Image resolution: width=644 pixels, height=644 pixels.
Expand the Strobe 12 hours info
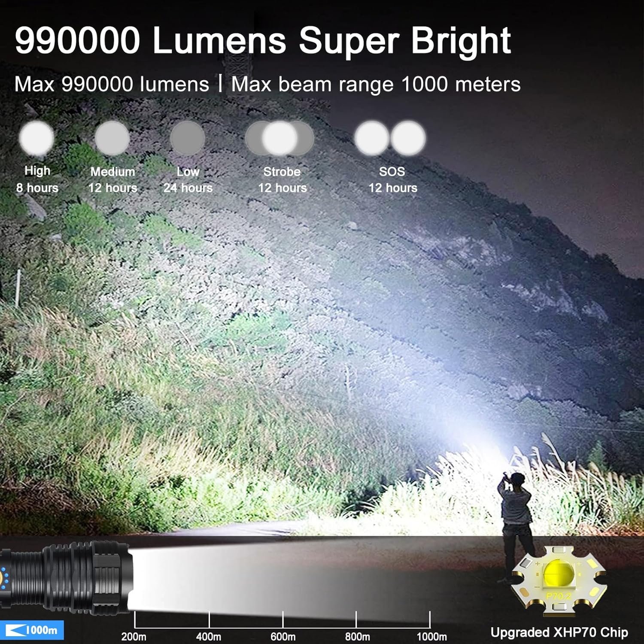click(x=281, y=188)
